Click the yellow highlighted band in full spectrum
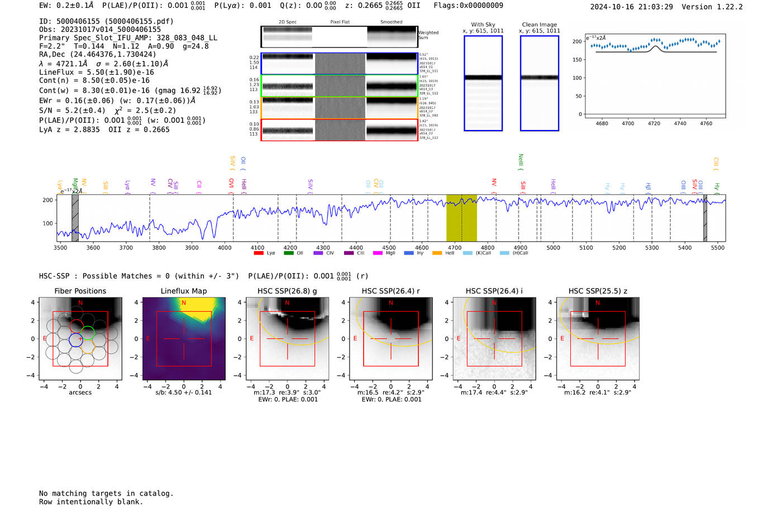The height and width of the screenshot is (532, 782). pos(461,218)
